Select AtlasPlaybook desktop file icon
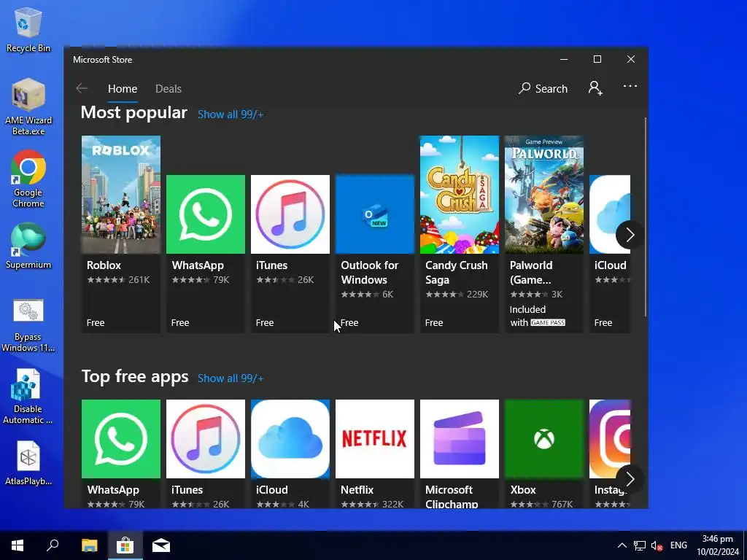Image resolution: width=747 pixels, height=560 pixels. (28, 463)
